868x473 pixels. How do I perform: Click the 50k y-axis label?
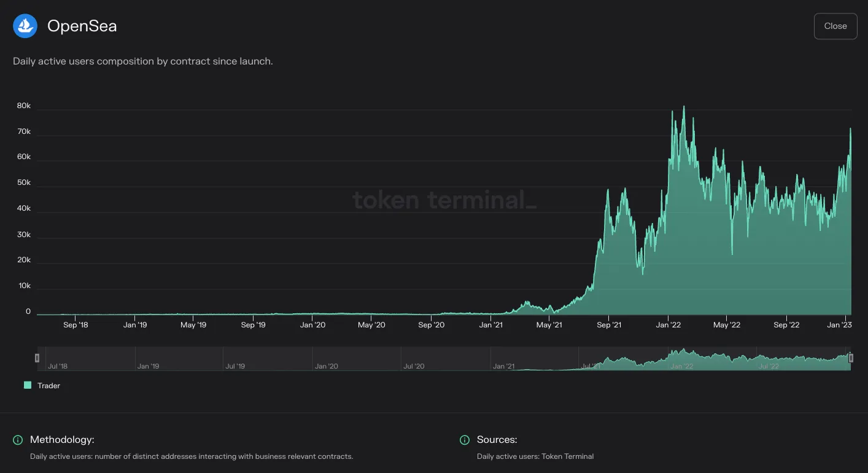click(x=24, y=182)
